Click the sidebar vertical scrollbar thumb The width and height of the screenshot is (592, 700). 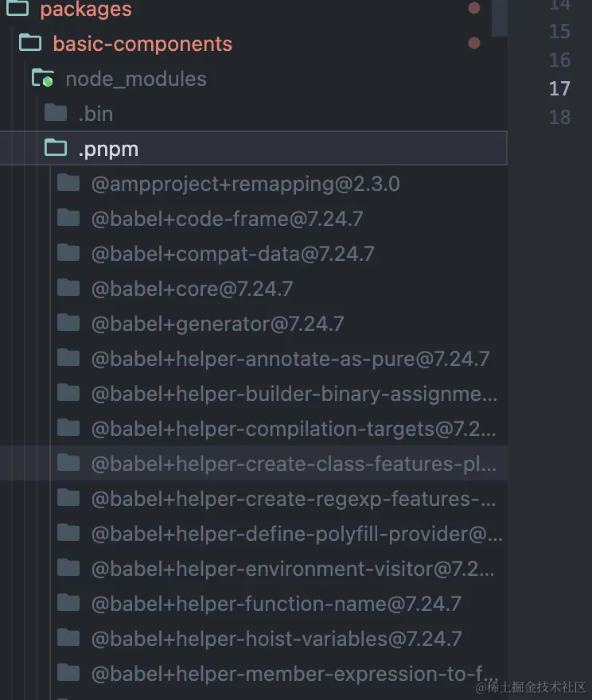click(499, 17)
